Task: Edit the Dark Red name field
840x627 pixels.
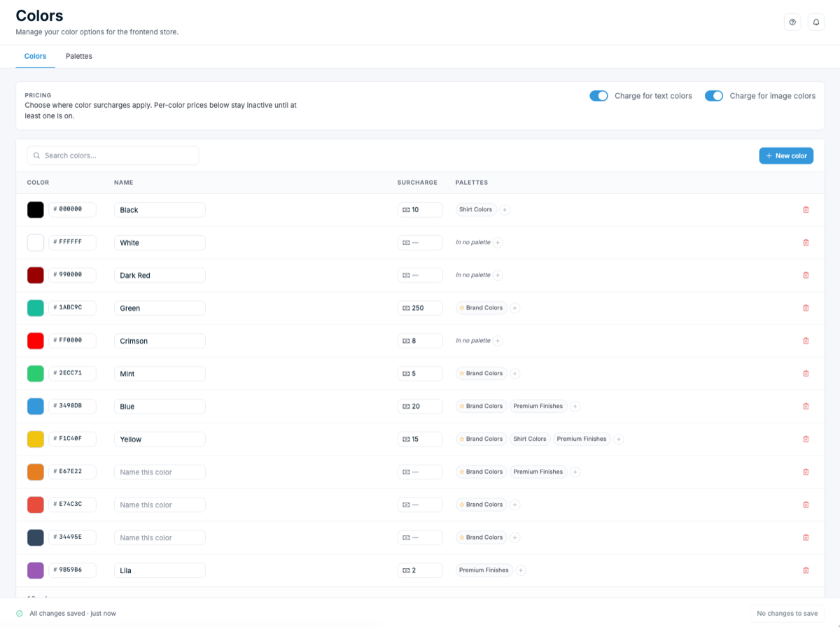Action: (x=160, y=275)
